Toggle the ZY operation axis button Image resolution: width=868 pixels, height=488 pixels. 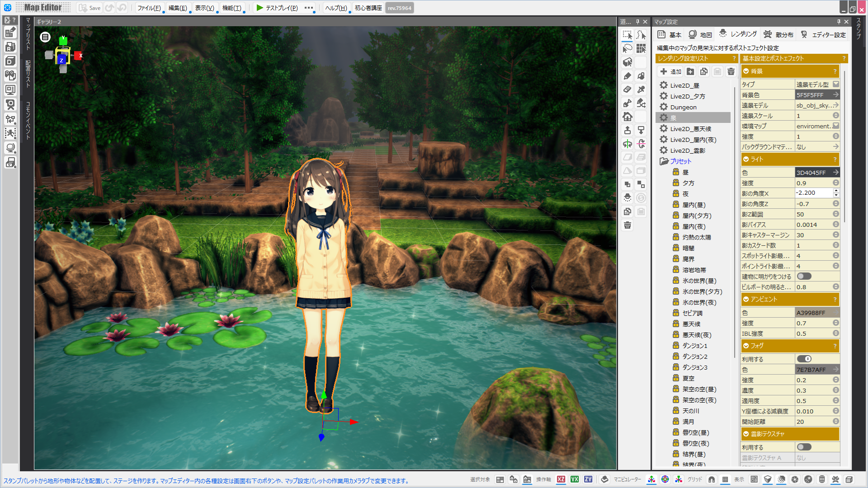(x=588, y=479)
